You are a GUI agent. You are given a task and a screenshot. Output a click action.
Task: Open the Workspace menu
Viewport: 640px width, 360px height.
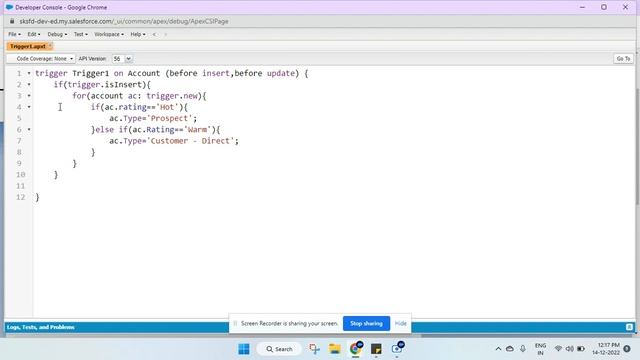[109, 34]
